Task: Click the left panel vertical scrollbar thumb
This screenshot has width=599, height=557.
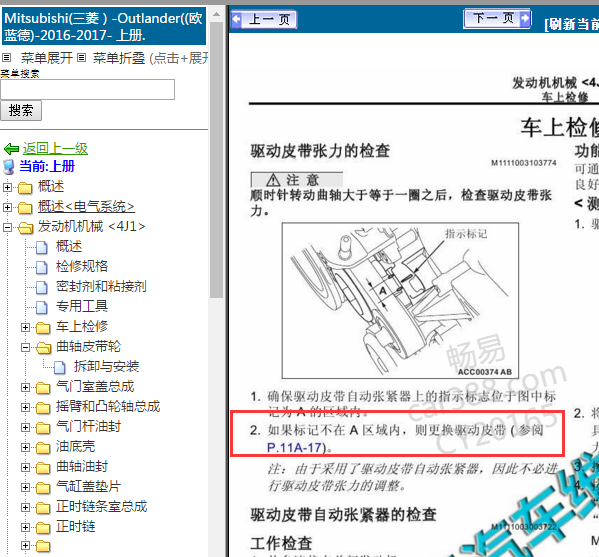Action: [x=216, y=160]
